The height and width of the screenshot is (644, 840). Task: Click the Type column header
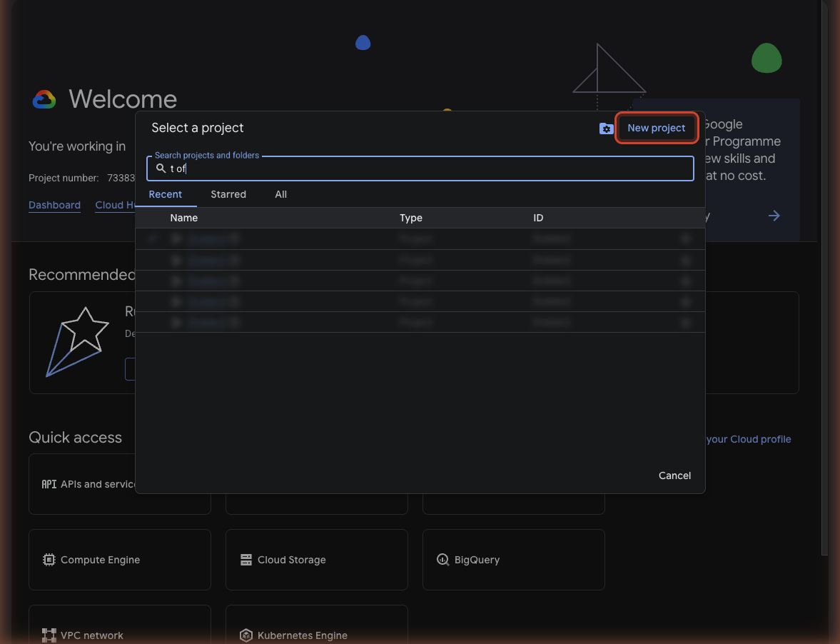click(x=411, y=218)
